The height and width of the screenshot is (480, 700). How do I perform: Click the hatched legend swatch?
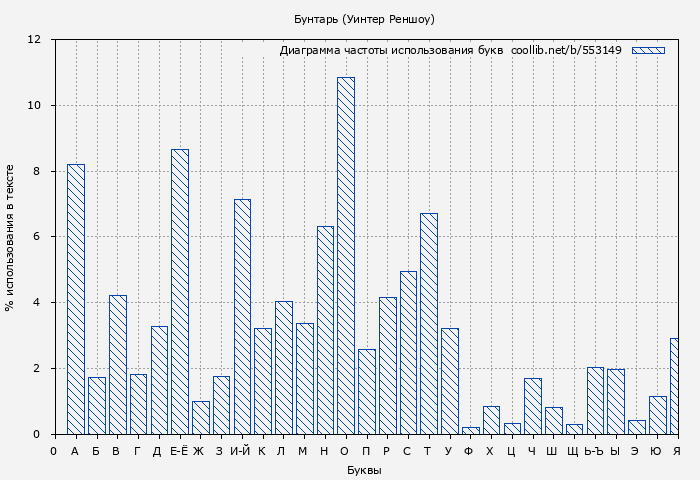pyautogui.click(x=648, y=50)
